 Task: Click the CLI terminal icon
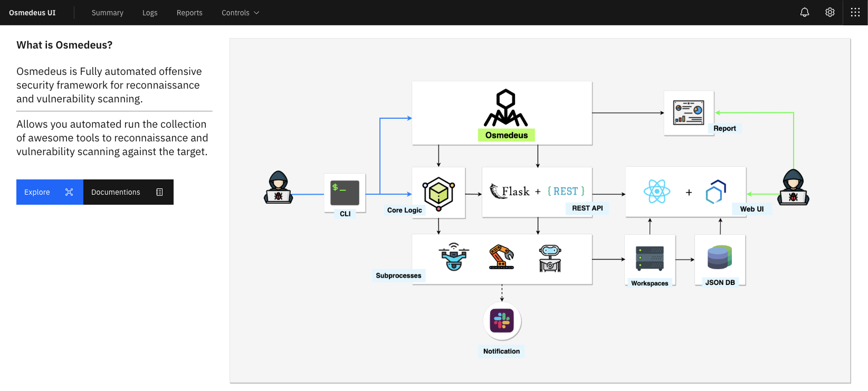345,193
